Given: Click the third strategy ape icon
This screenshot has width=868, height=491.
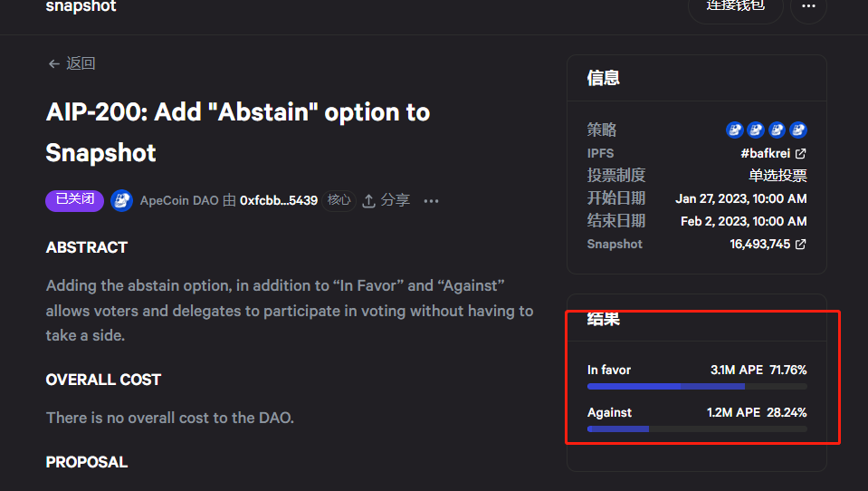Looking at the screenshot, I should pyautogui.click(x=777, y=130).
